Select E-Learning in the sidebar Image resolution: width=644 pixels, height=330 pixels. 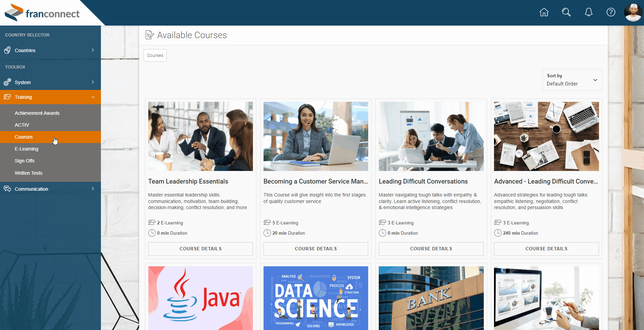pos(26,148)
